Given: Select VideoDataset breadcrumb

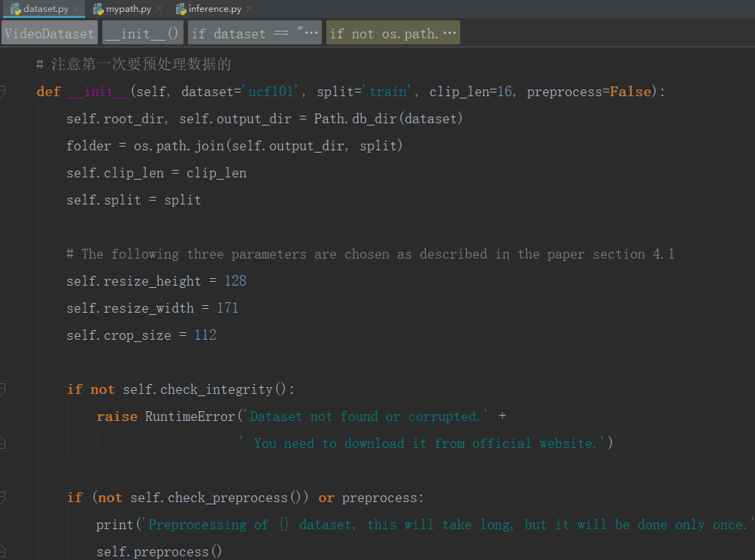Looking at the screenshot, I should point(50,33).
